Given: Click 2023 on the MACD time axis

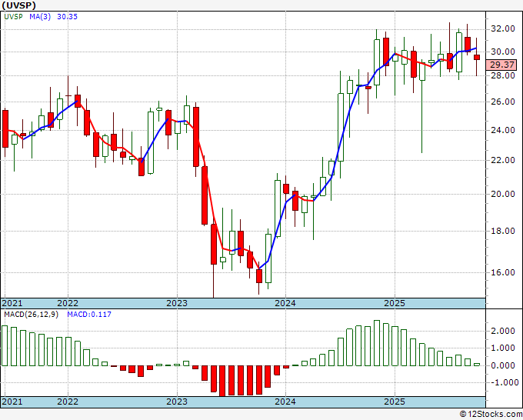Looking at the screenshot, I should tap(177, 402).
